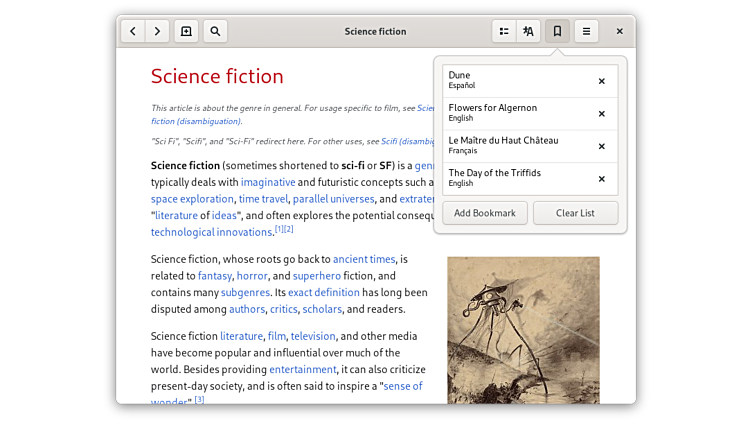Toggle the bookmarks popover button
Viewport: 752px width, 423px height.
click(x=557, y=31)
